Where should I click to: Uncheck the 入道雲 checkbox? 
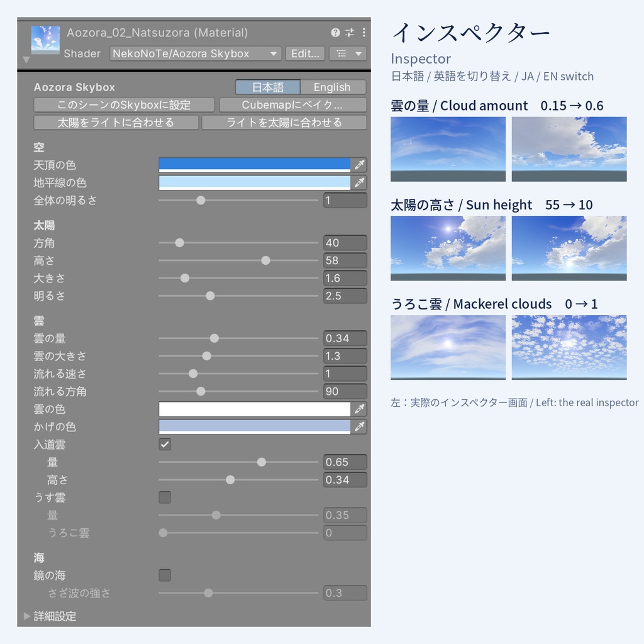click(x=165, y=445)
